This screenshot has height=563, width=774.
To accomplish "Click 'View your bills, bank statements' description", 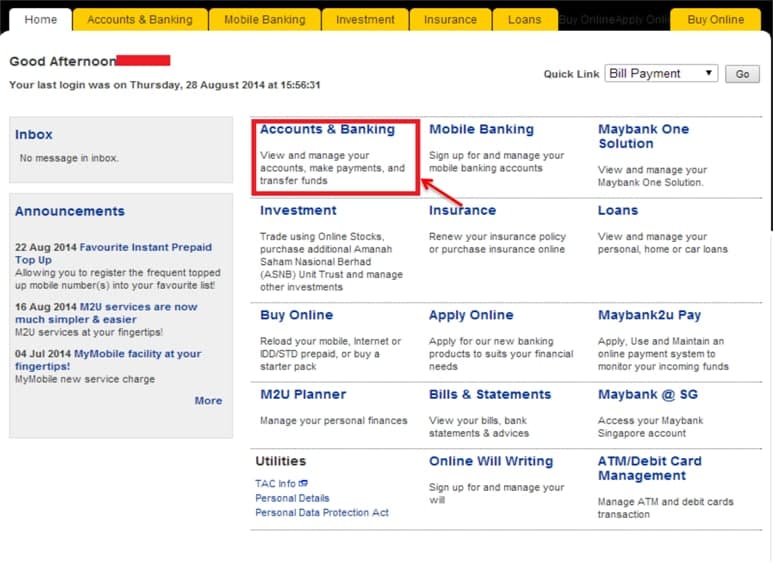I will coord(479,427).
